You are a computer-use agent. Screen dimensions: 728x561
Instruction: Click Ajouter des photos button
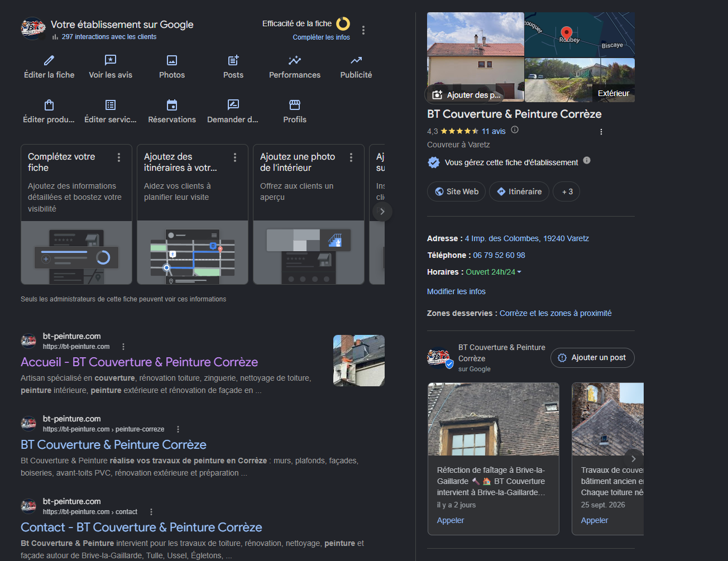[466, 95]
